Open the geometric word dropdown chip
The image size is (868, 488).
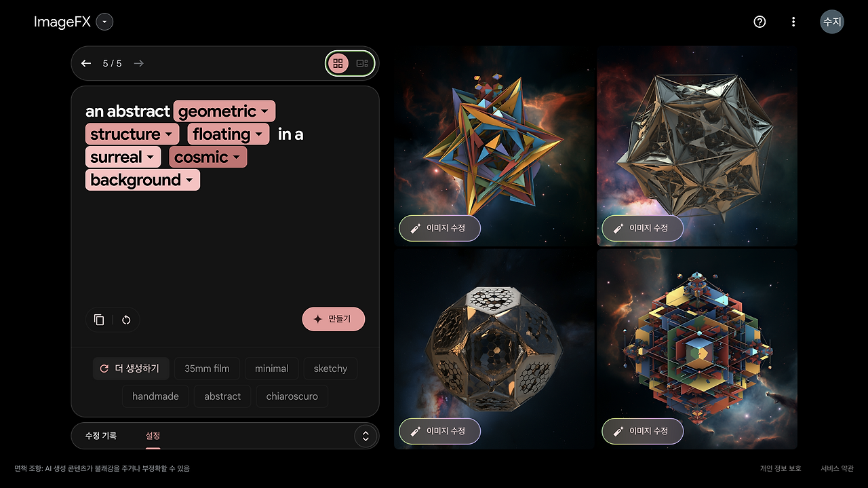coord(224,111)
